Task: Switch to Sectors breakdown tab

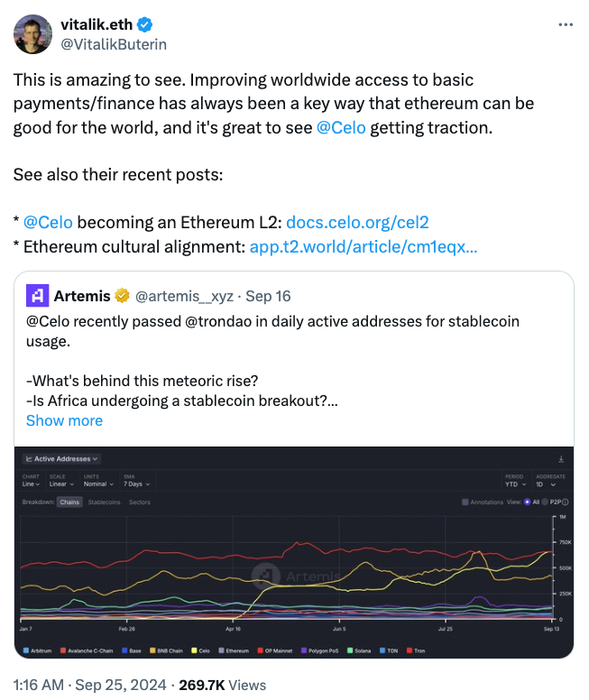Action: click(x=140, y=502)
